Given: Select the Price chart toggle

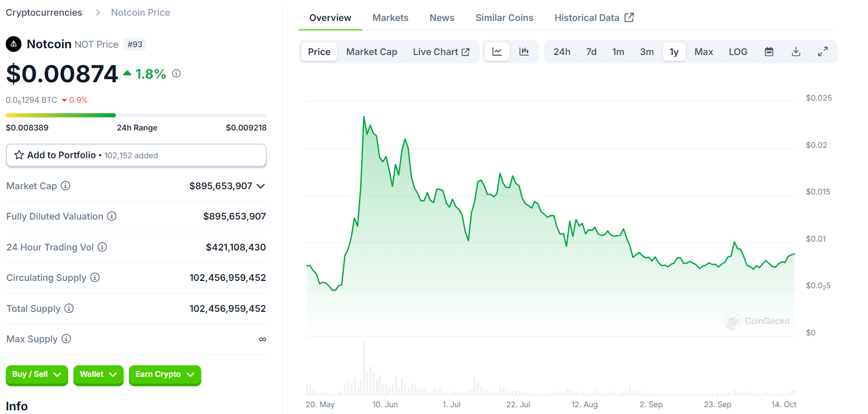Looking at the screenshot, I should point(319,51).
